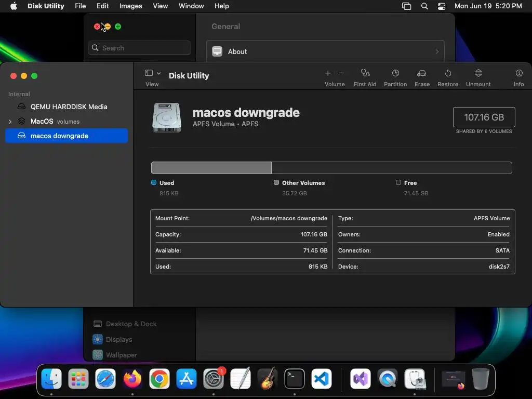Open Displays in System Settings sidebar
Viewport: 532px width, 399px height.
(112, 339)
